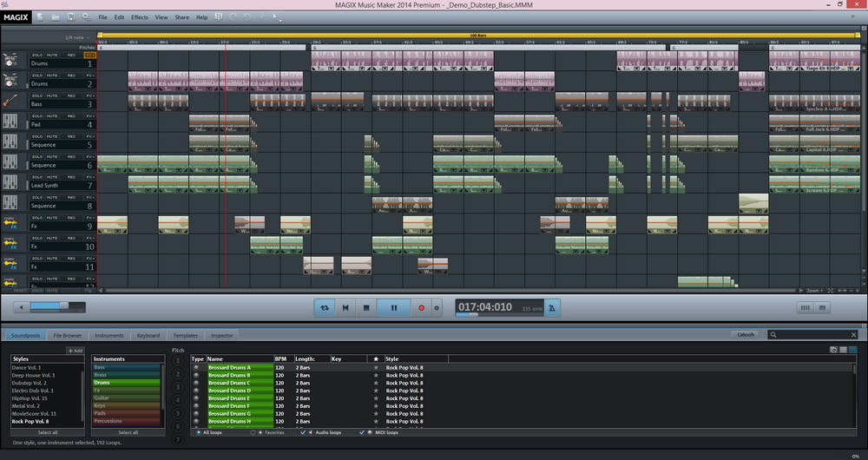This screenshot has height=460, width=868.
Task: Click Select all under Instruments
Action: 128,432
